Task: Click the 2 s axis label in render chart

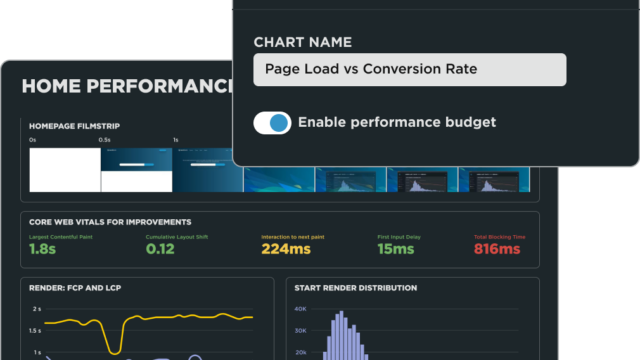Action: (x=37, y=309)
